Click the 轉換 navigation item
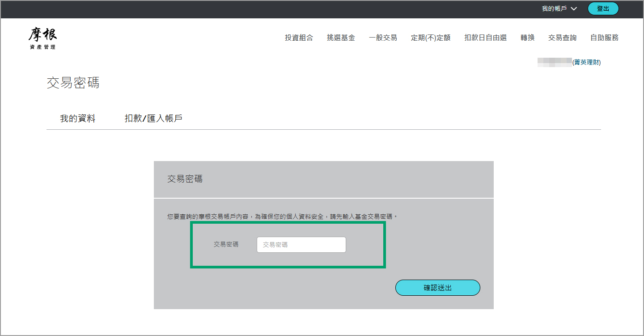644x336 pixels. pyautogui.click(x=527, y=38)
